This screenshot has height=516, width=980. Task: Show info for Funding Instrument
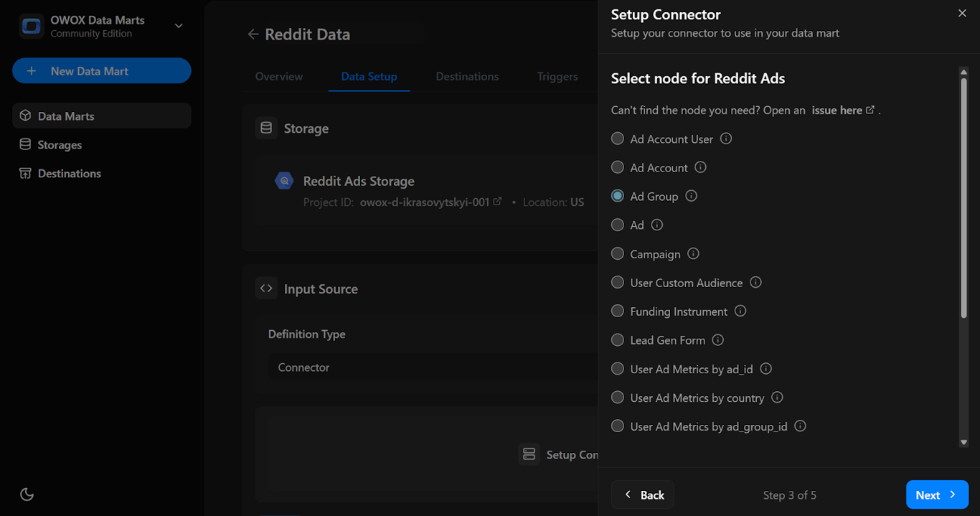point(740,311)
